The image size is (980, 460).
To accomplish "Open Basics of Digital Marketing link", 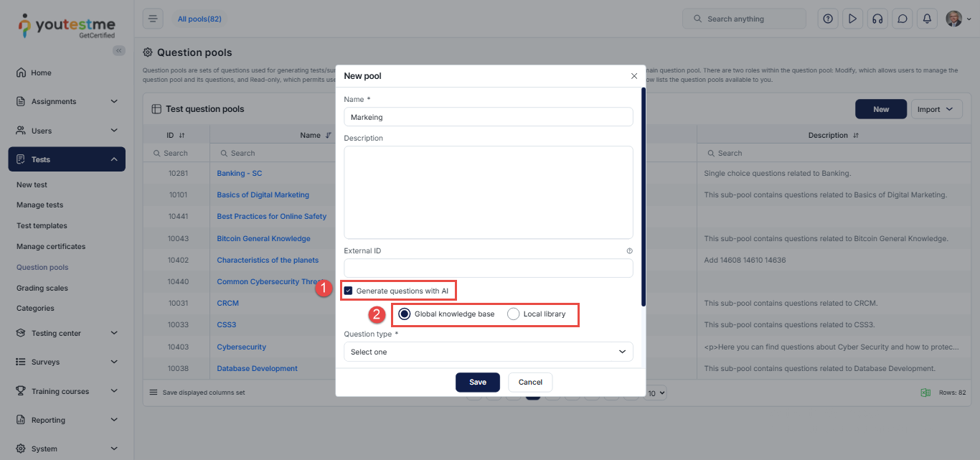I will [263, 194].
